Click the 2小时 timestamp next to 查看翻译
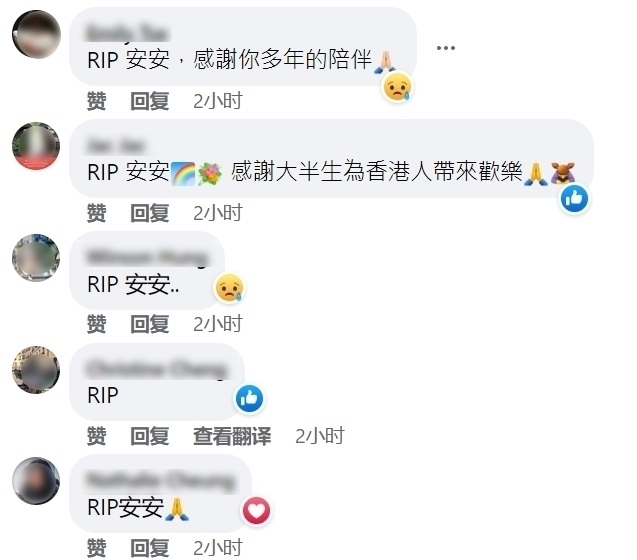Viewport: 637px width, 560px height. tap(320, 436)
